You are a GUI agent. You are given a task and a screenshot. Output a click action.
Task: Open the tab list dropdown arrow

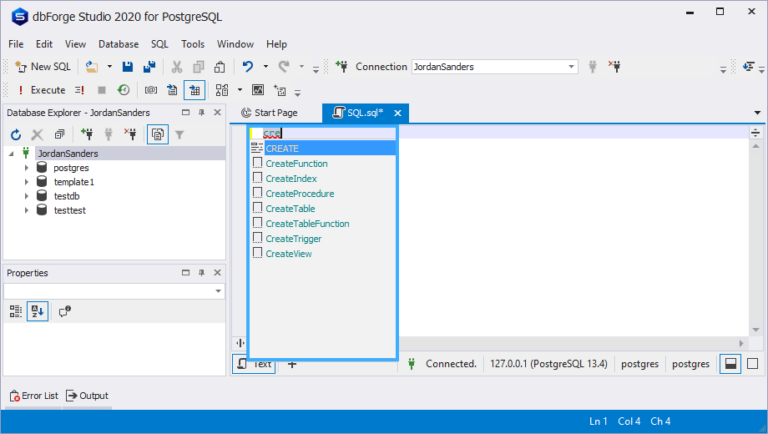[x=757, y=113]
